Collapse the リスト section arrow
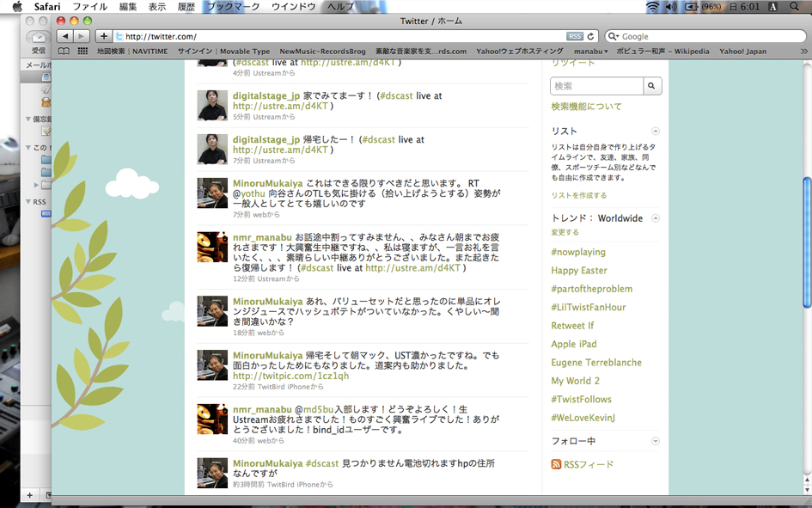Image resolution: width=812 pixels, height=508 pixels. (655, 131)
